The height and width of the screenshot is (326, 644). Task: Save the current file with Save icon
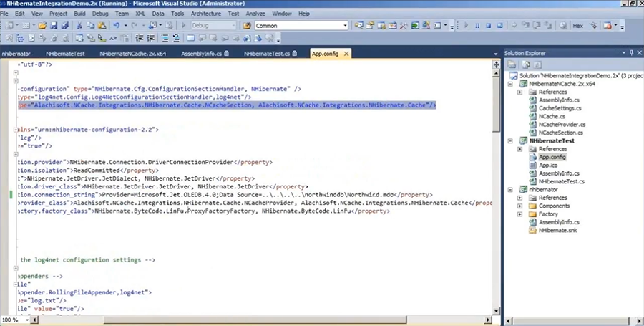54,26
